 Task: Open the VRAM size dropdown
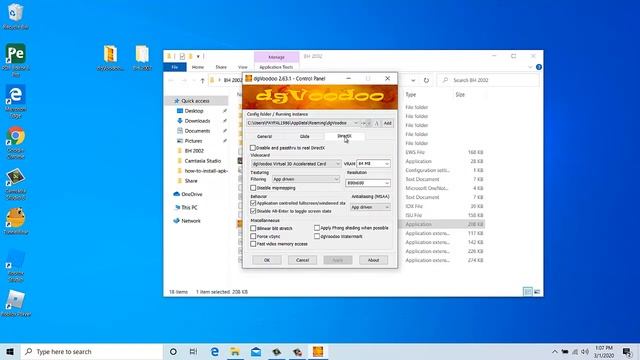(373, 164)
